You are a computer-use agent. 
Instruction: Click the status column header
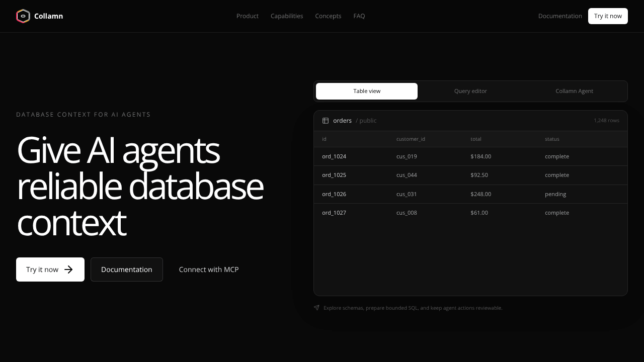tap(552, 139)
